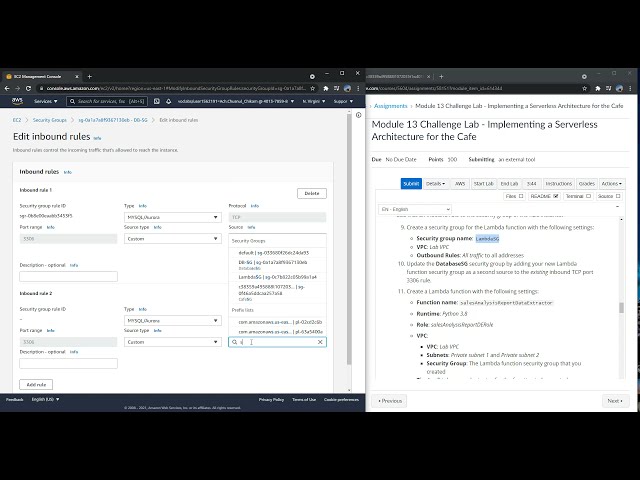Open Chrome profile avatar in the AWS window
Image resolution: width=640 pixels, height=480 pixels.
coord(347,88)
